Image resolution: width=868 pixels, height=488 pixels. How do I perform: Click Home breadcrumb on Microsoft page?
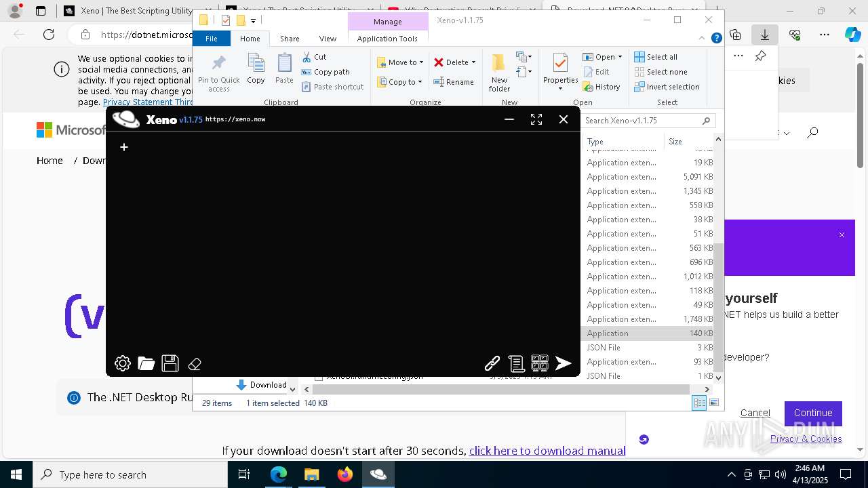tap(50, 161)
